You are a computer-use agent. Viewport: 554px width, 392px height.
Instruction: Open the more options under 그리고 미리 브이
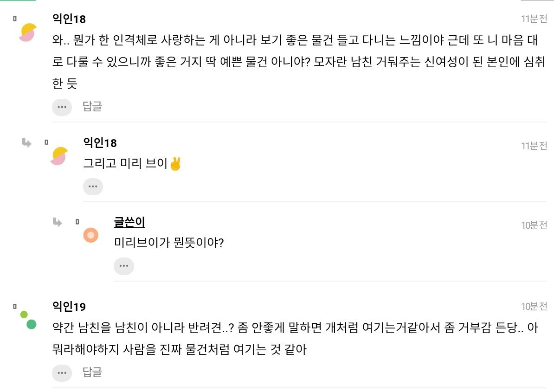click(x=93, y=186)
